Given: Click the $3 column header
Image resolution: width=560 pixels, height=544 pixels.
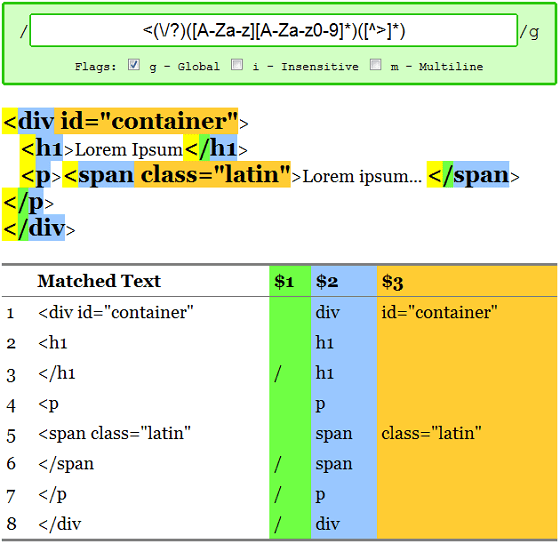Looking at the screenshot, I should [x=467, y=281].
